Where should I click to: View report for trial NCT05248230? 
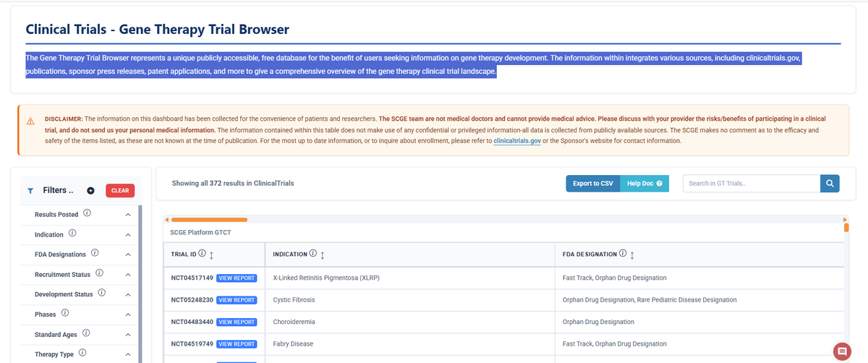pyautogui.click(x=237, y=300)
